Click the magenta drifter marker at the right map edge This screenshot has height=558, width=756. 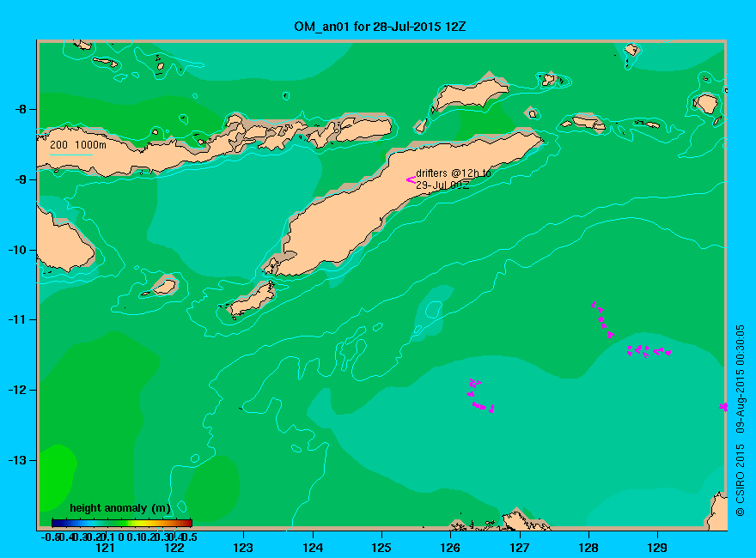pos(723,407)
